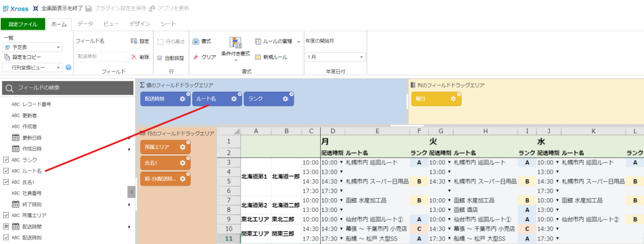Click the 仙台市内 巡回ルート② cell

(593, 219)
